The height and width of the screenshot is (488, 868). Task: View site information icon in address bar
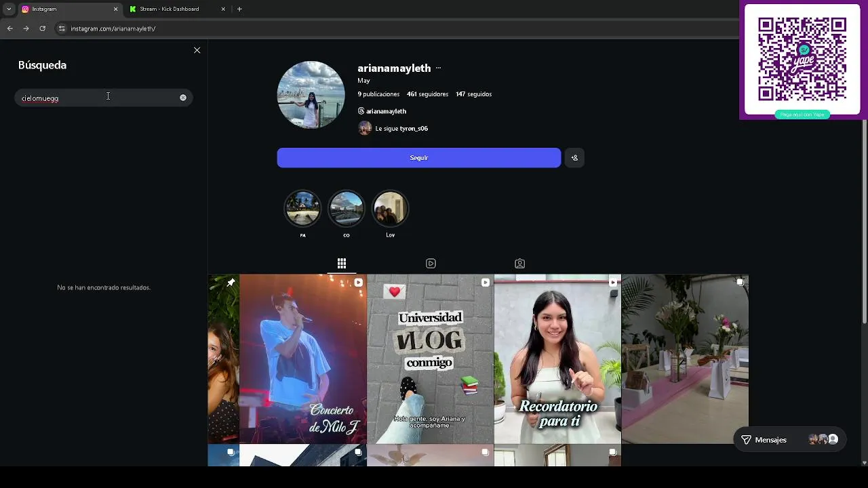click(x=62, y=28)
